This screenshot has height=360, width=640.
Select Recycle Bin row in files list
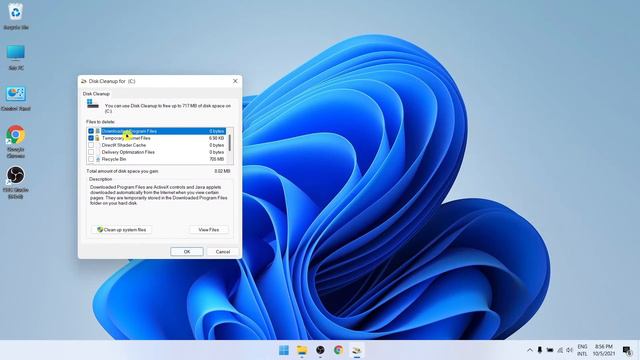click(x=157, y=159)
